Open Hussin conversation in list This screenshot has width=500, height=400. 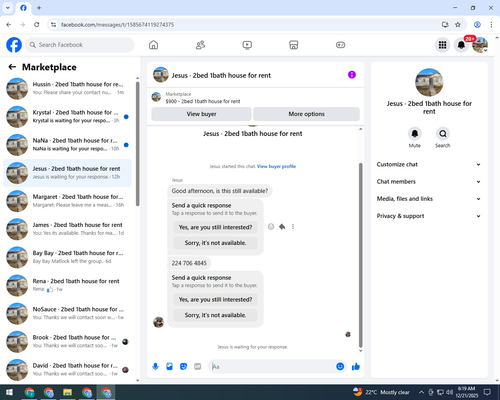[x=67, y=88]
